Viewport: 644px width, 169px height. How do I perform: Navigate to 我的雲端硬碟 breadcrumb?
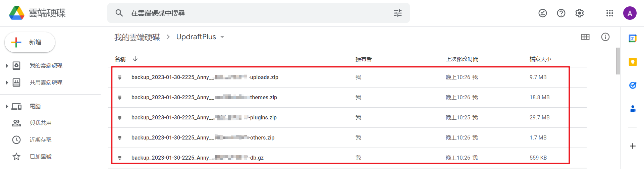(x=137, y=37)
